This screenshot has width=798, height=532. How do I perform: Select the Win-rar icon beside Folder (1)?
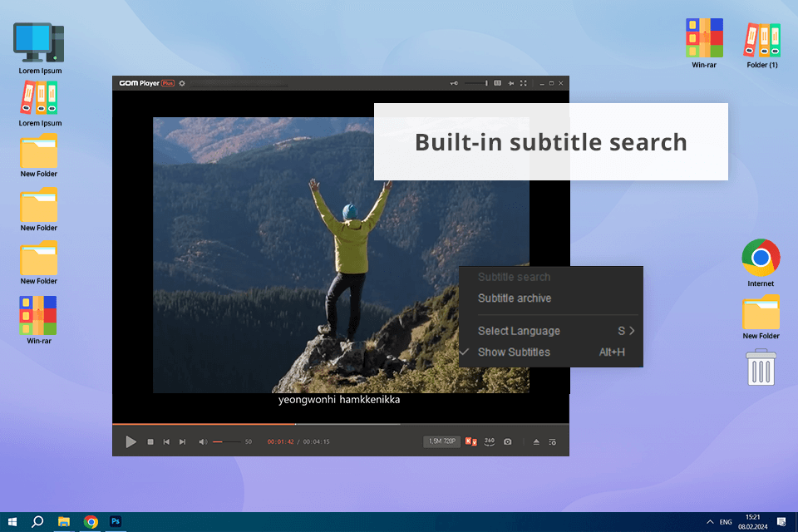tap(704, 43)
